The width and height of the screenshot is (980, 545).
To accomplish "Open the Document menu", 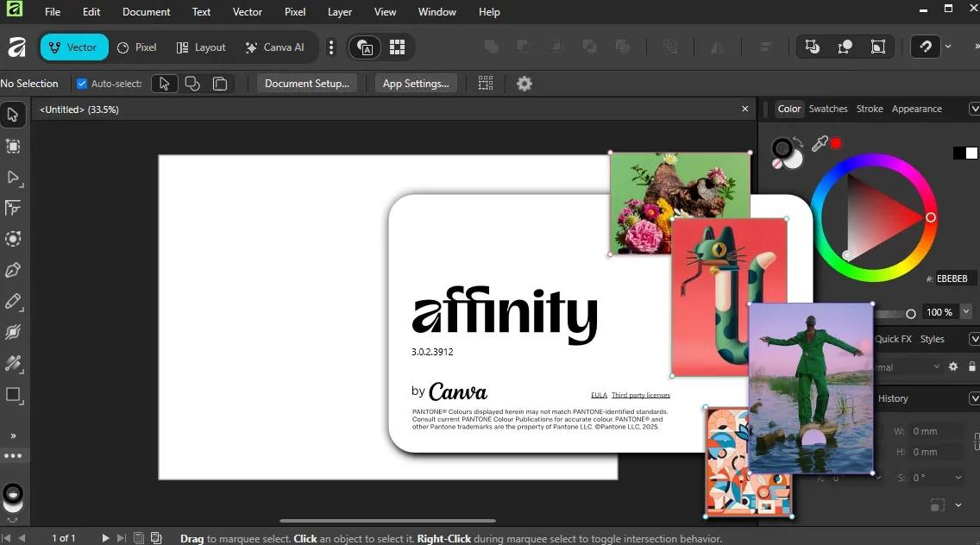I will tap(147, 12).
